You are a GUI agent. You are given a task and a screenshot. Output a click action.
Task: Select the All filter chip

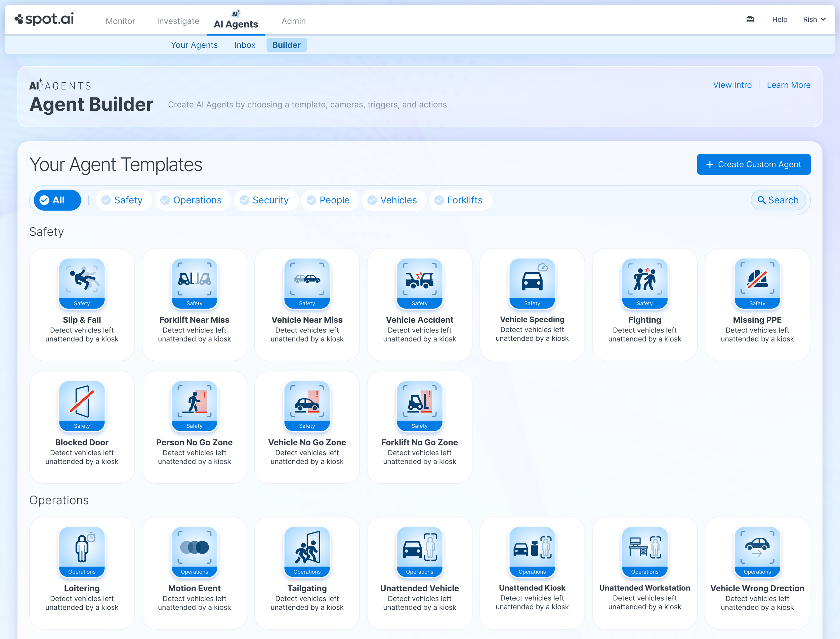tap(57, 200)
